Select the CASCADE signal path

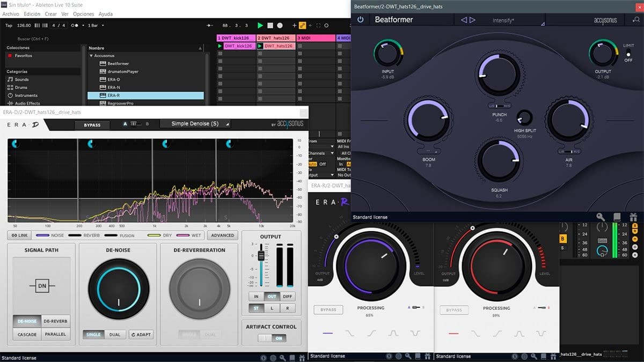pyautogui.click(x=27, y=334)
